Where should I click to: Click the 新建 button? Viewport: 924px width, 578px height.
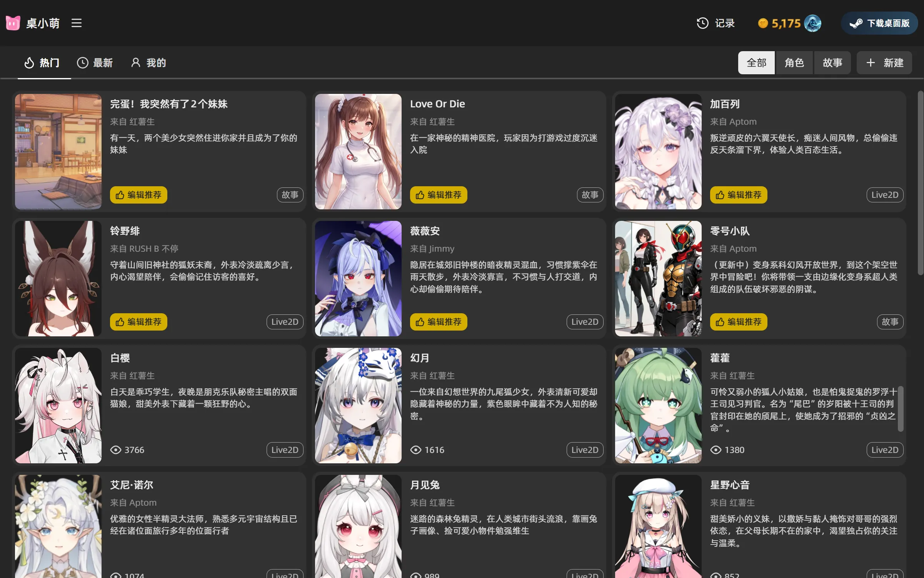click(x=884, y=63)
